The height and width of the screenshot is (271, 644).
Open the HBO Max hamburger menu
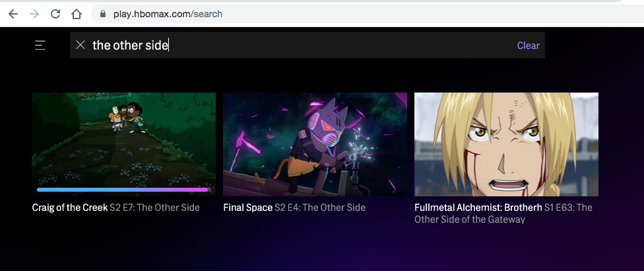tap(40, 45)
